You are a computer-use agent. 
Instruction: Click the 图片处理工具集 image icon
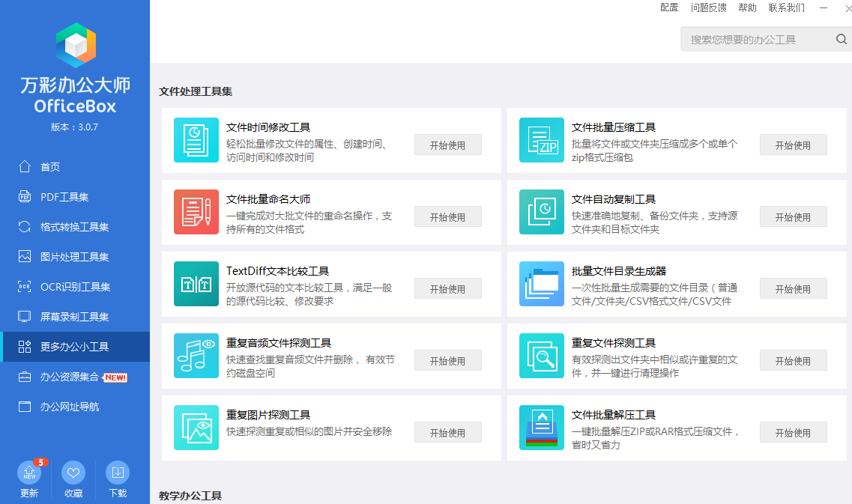(x=25, y=256)
